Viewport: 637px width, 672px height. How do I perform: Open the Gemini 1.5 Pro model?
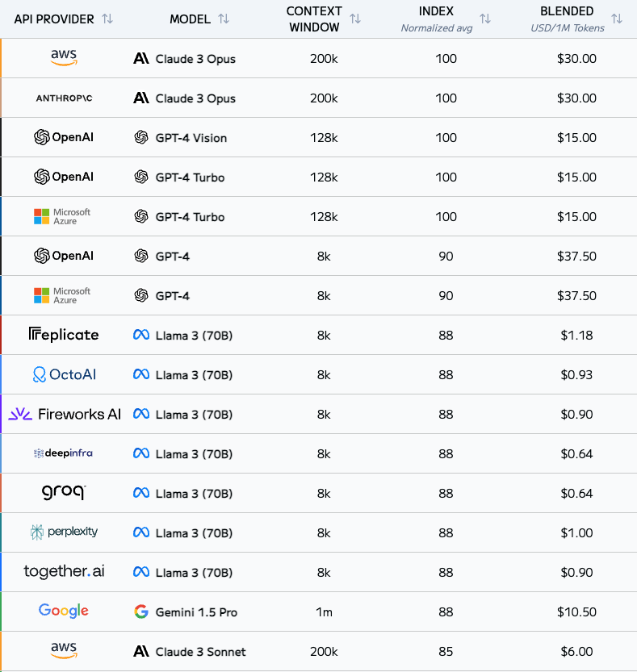coord(196,612)
